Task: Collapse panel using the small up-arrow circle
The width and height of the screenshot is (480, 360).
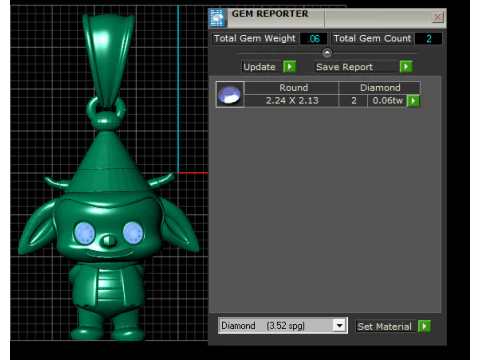Action: pos(327,53)
